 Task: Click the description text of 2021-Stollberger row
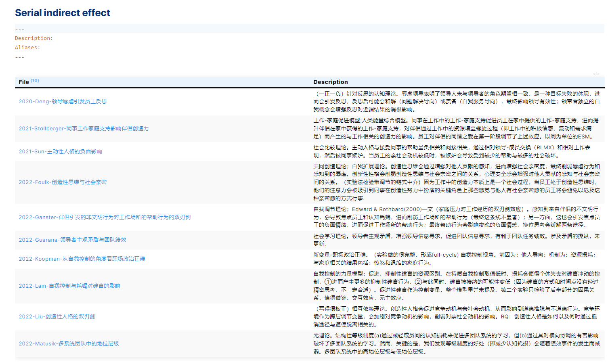tap(457, 128)
